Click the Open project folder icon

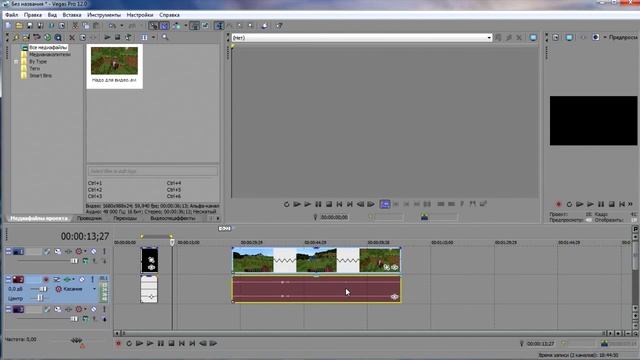19,26
